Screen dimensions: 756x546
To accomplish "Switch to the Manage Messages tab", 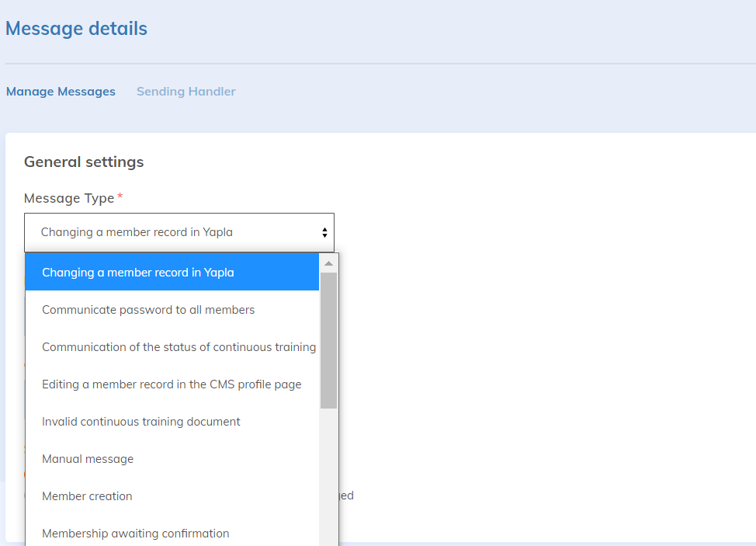I will point(61,92).
